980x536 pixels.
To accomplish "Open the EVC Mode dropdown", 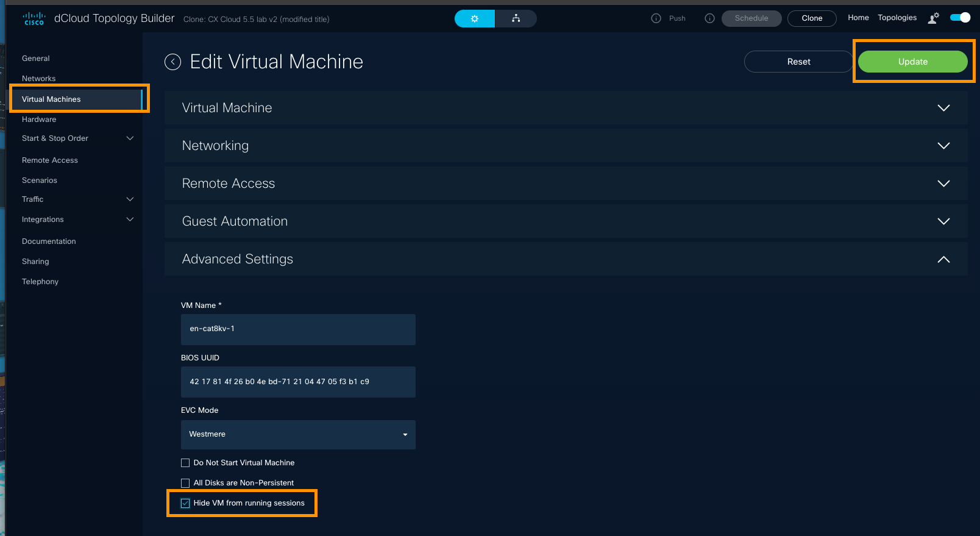I will pyautogui.click(x=298, y=435).
